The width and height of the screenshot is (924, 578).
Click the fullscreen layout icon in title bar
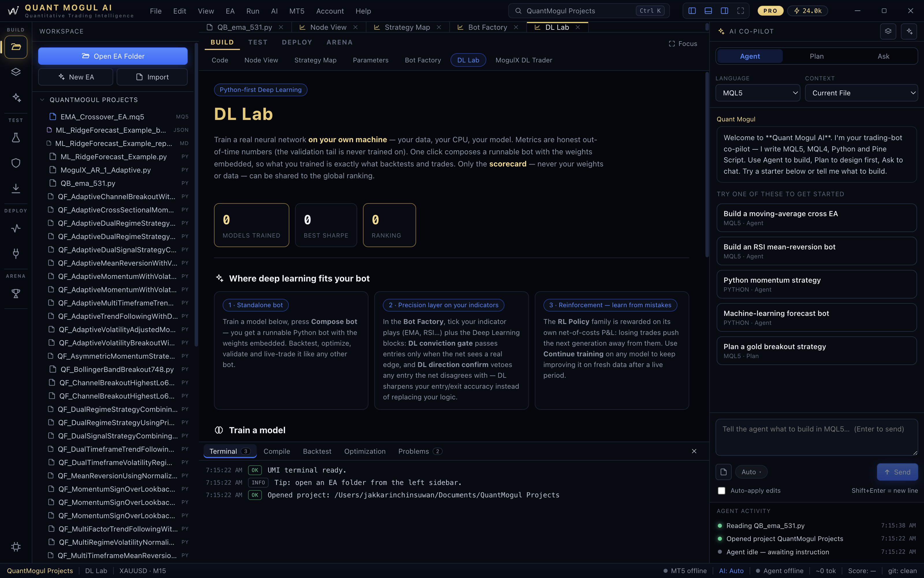pos(740,11)
